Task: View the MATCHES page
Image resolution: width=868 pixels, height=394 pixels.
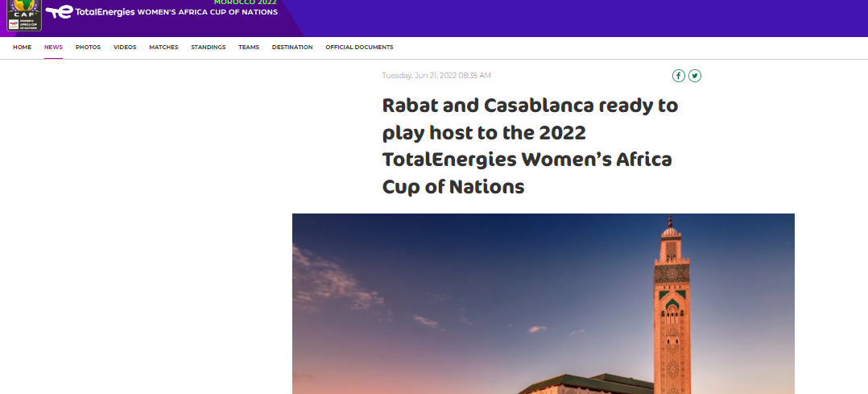Action: coord(163,48)
